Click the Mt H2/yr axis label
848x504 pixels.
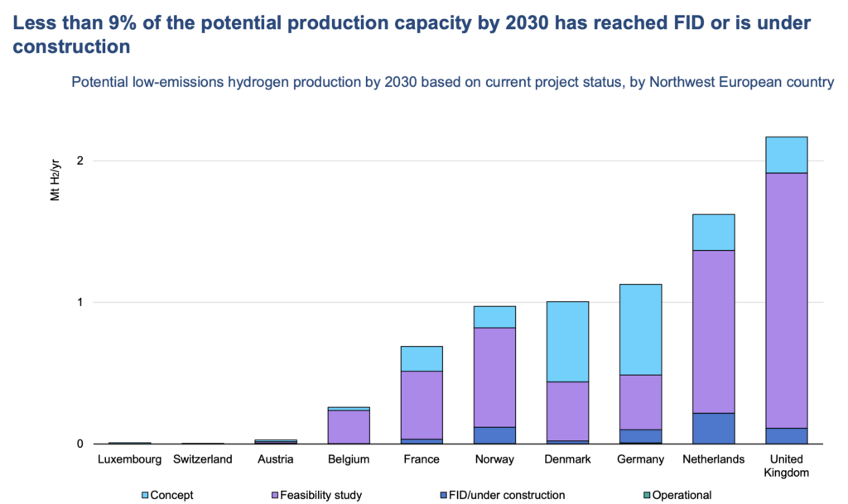coord(55,180)
